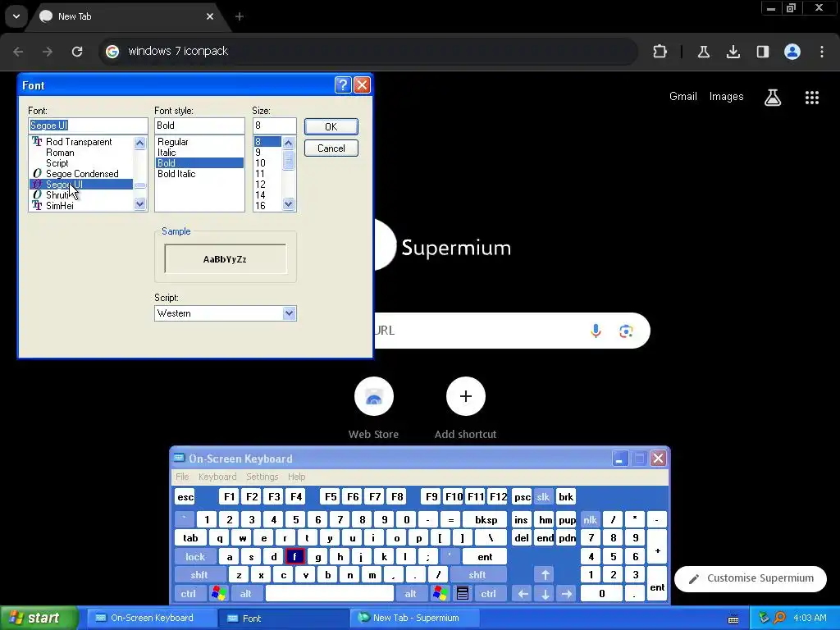Choose Bold Italic font style
840x630 pixels.
(x=199, y=174)
